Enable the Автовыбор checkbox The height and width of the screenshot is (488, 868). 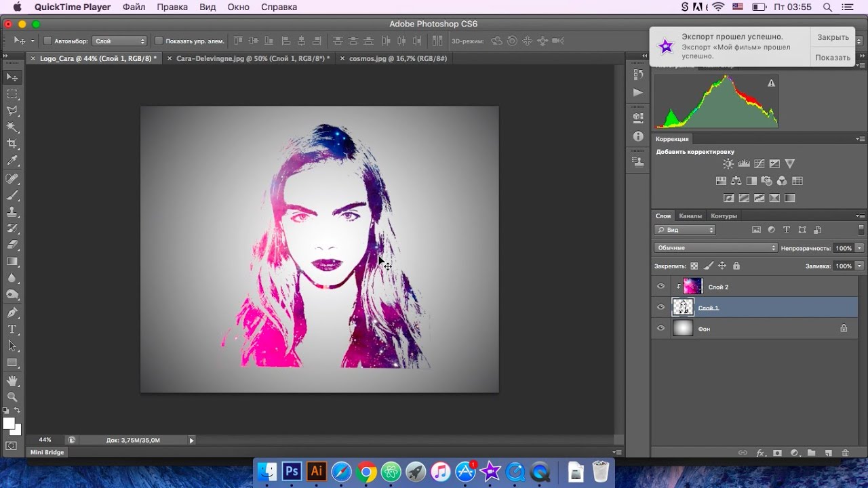point(47,41)
